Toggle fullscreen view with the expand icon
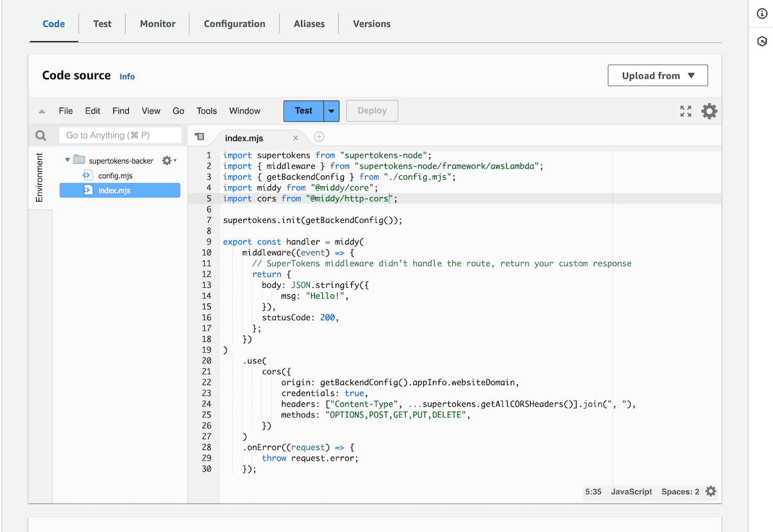Image resolution: width=773 pixels, height=532 pixels. click(x=685, y=111)
